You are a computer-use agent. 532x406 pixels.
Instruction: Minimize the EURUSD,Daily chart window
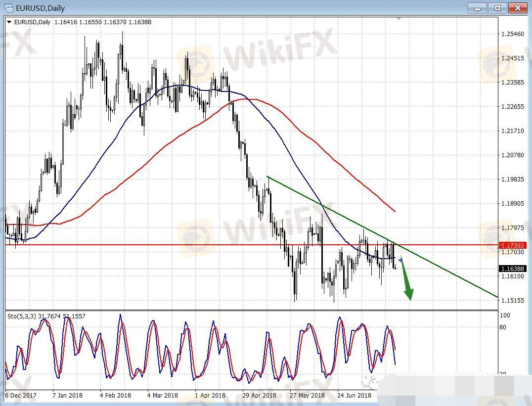pos(477,8)
